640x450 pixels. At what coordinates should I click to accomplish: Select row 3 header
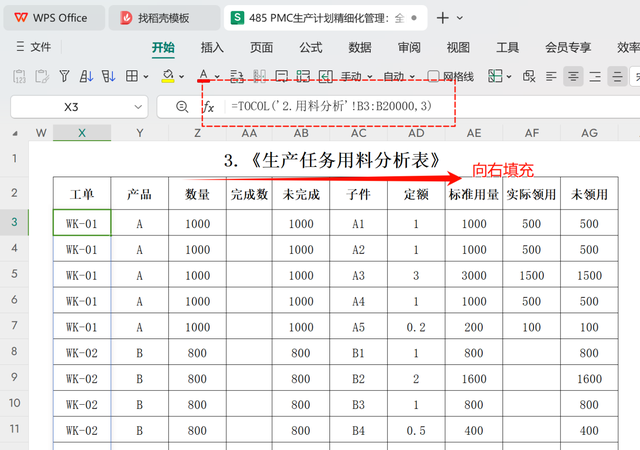(x=14, y=222)
